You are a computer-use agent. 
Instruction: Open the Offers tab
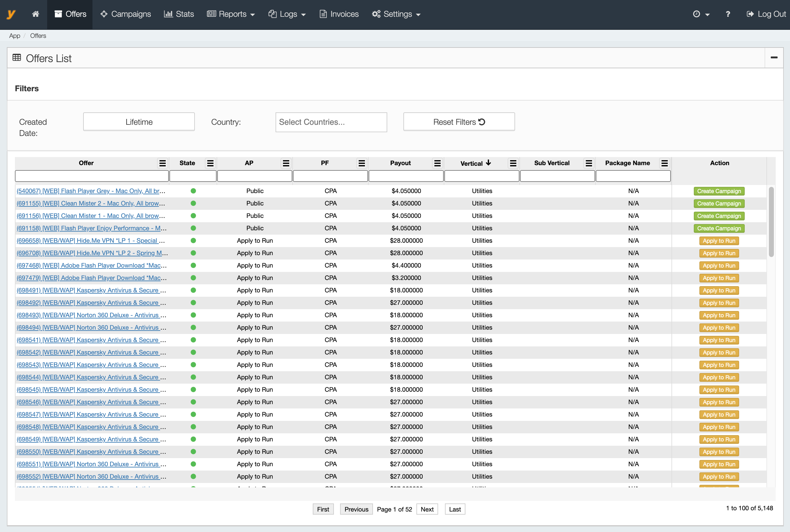(x=70, y=14)
